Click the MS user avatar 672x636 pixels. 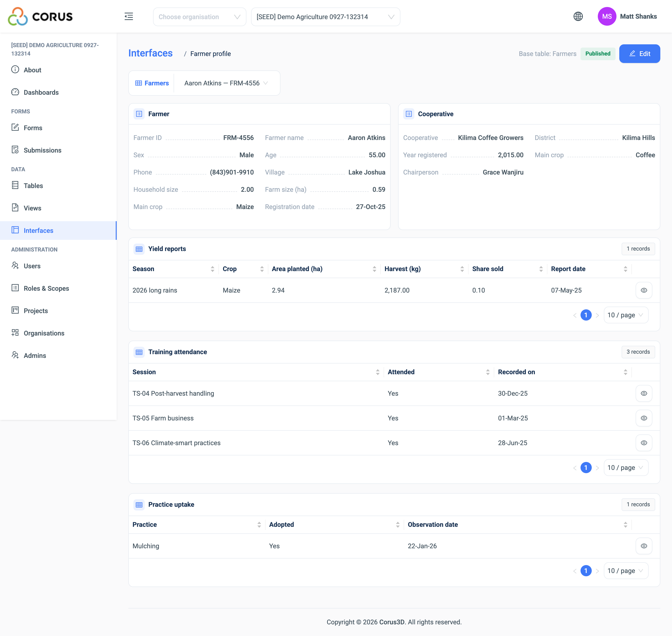(x=607, y=16)
